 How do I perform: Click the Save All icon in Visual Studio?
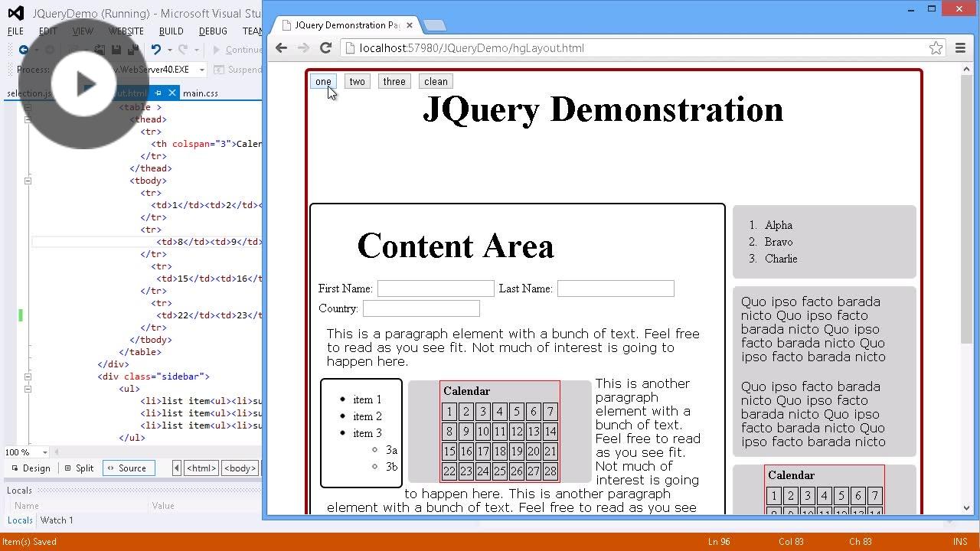click(x=134, y=48)
